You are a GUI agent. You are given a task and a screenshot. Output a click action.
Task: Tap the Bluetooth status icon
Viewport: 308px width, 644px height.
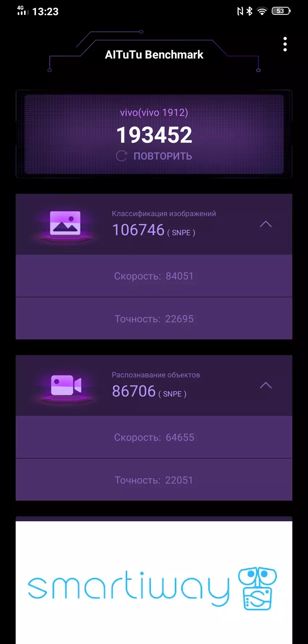(249, 11)
